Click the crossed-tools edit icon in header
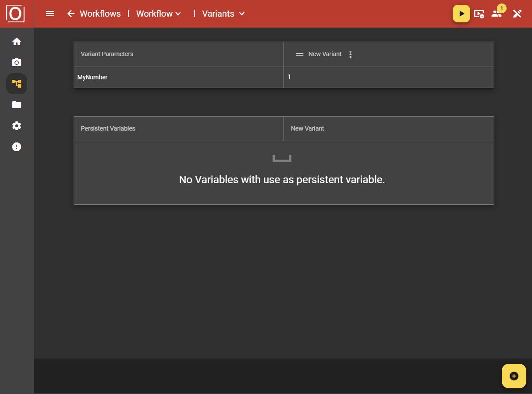Viewport: 532px width, 394px height. (517, 14)
